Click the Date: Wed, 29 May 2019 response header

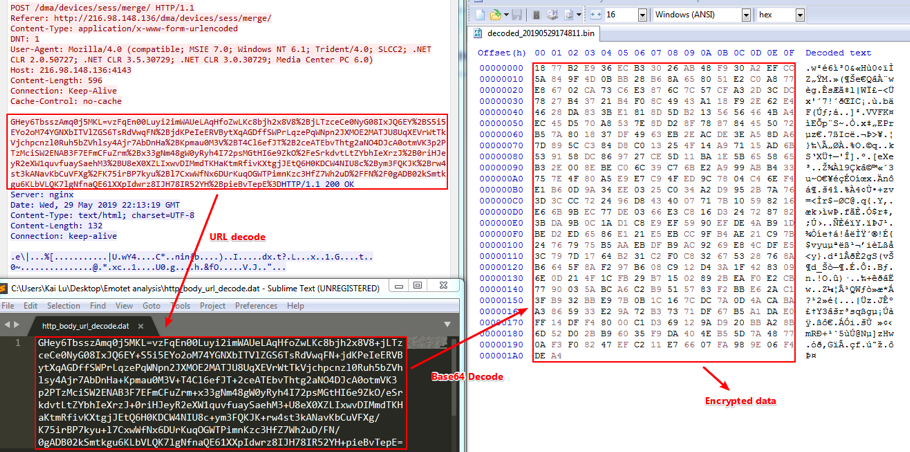point(95,205)
